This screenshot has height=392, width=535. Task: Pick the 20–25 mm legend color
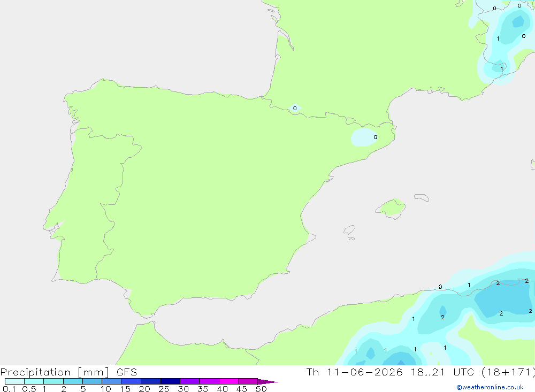(x=150, y=381)
